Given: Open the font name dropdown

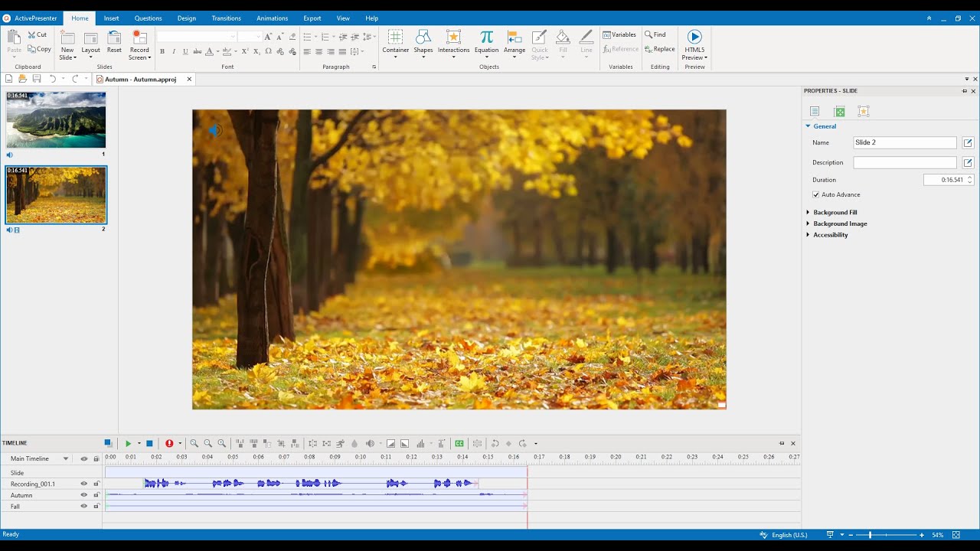Looking at the screenshot, I should pos(233,37).
